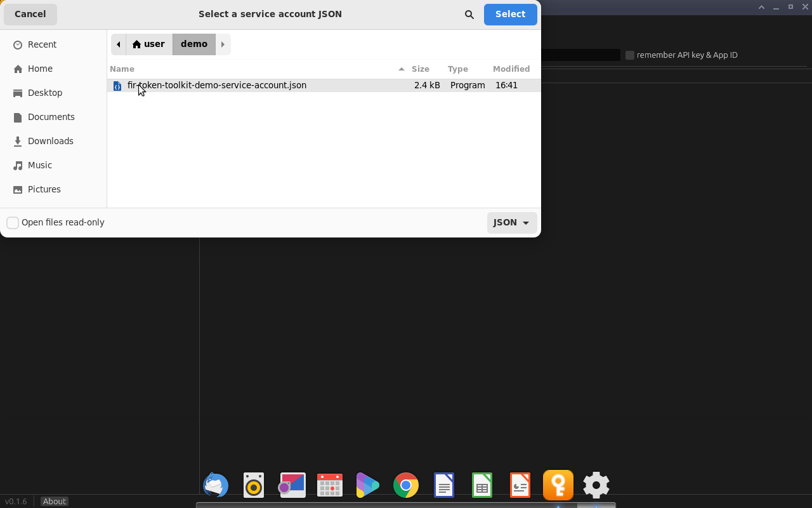Screen dimensions: 812x508
Task: Click the Desktop folder icon in sidebar
Action: point(18,93)
